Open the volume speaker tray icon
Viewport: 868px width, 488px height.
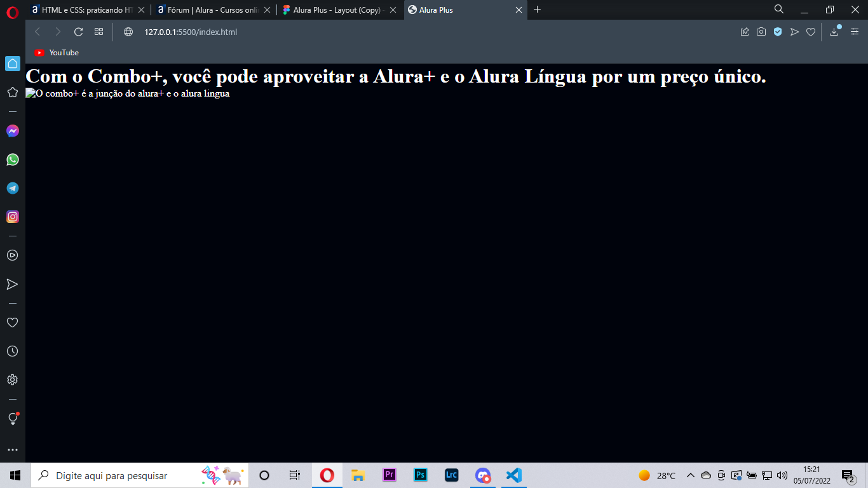pyautogui.click(x=782, y=475)
